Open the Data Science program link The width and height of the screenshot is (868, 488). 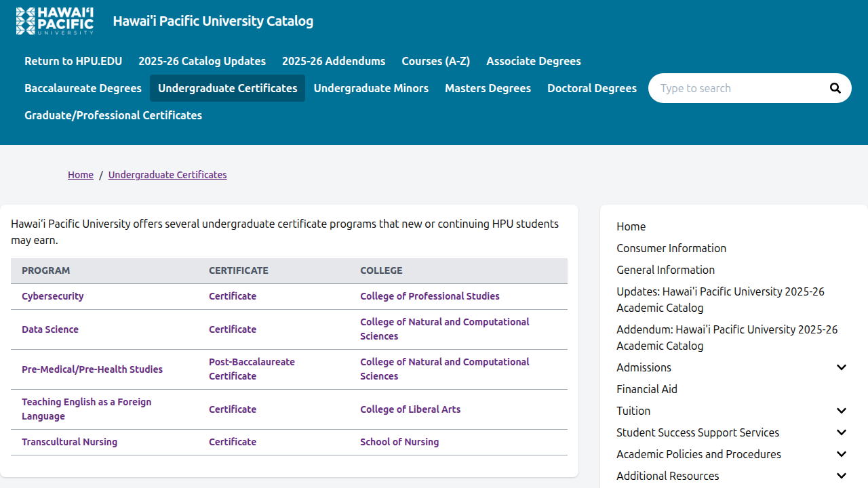[x=50, y=329]
